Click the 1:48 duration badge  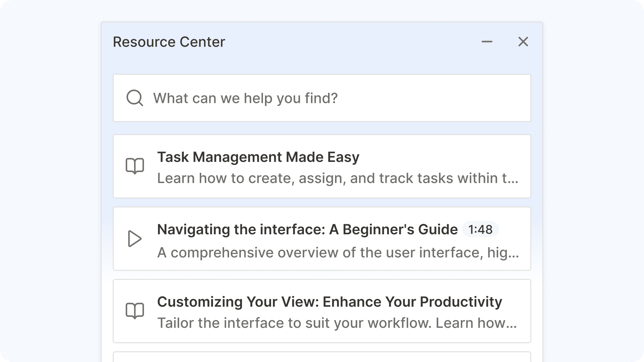click(x=480, y=229)
